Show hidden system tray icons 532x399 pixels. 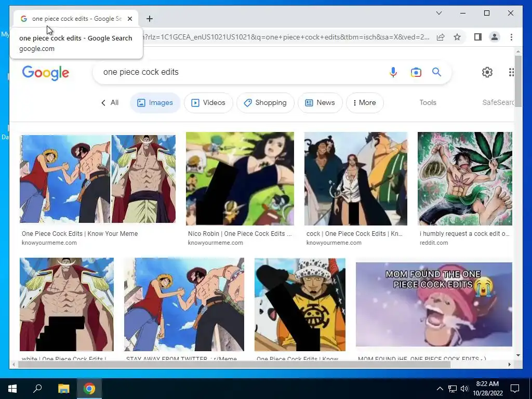tap(440, 389)
